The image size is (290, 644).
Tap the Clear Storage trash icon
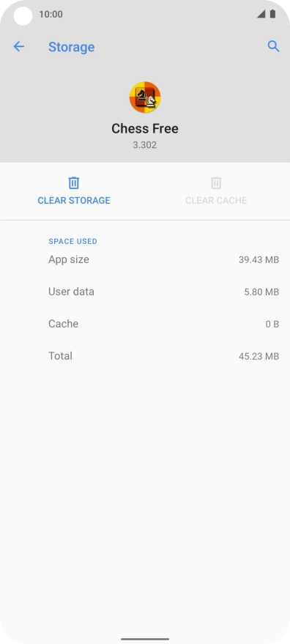pos(74,182)
